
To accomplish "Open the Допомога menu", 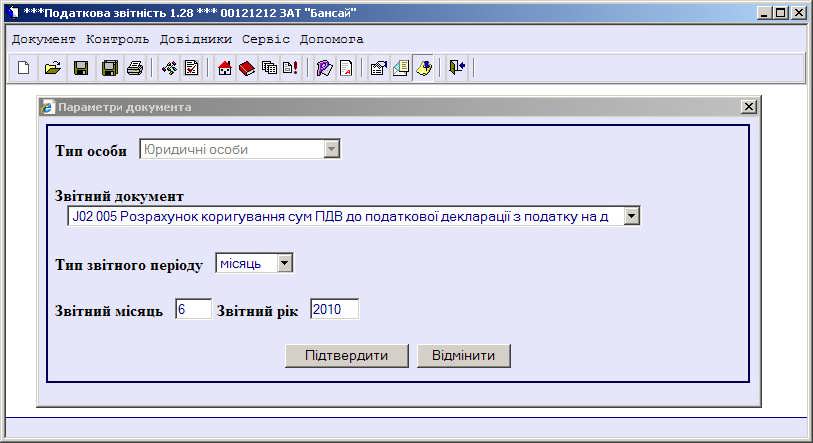I will 331,39.
